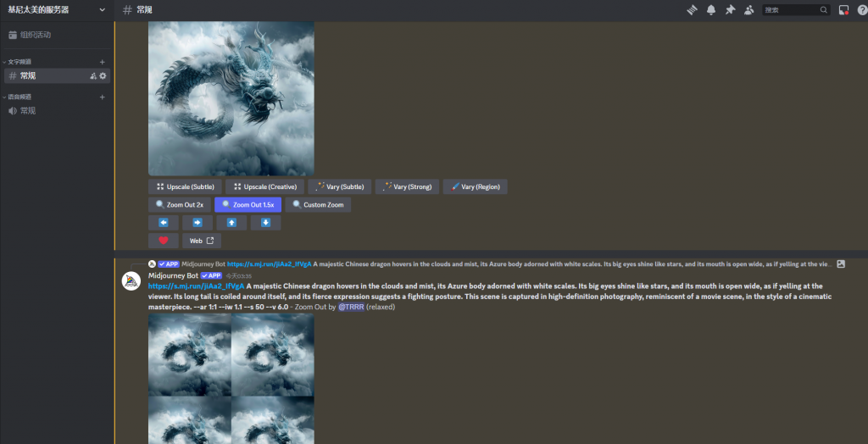
Task: Click the Upscale (Subtle) button
Action: coord(185,186)
